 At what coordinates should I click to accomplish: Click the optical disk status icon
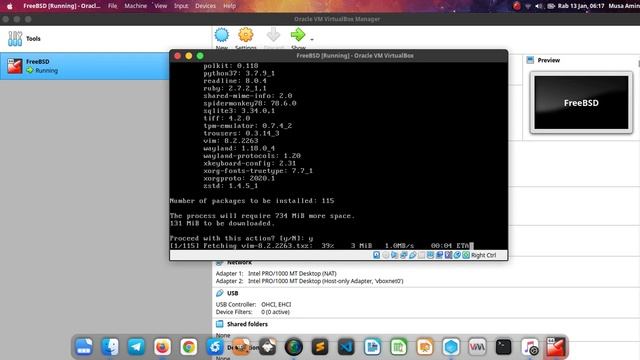click(386, 255)
